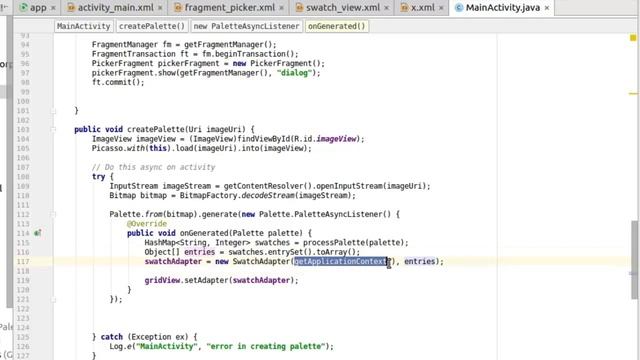Click "toArray" on the entries line
The width and height of the screenshot is (640, 360).
point(331,252)
